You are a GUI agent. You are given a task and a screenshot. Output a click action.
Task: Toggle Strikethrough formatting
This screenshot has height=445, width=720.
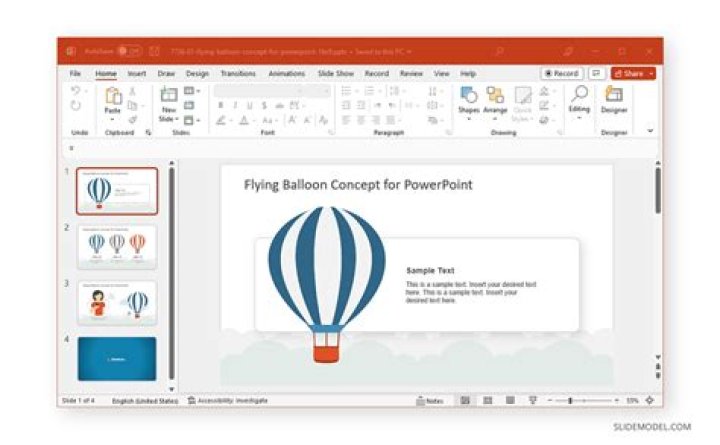(x=279, y=106)
